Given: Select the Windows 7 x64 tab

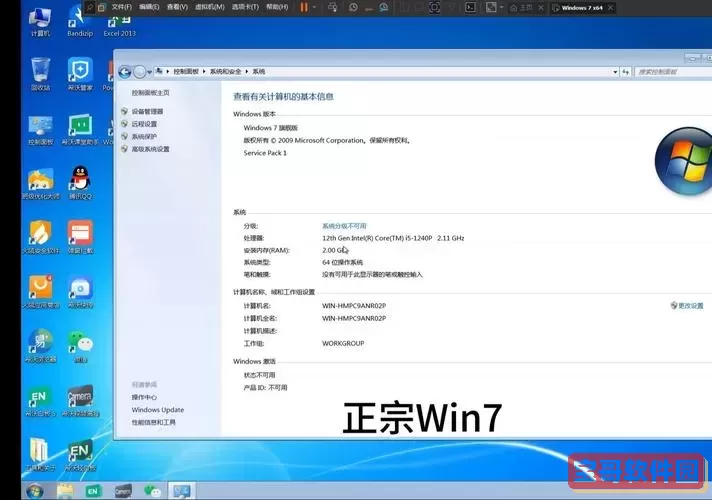Looking at the screenshot, I should click(x=578, y=8).
